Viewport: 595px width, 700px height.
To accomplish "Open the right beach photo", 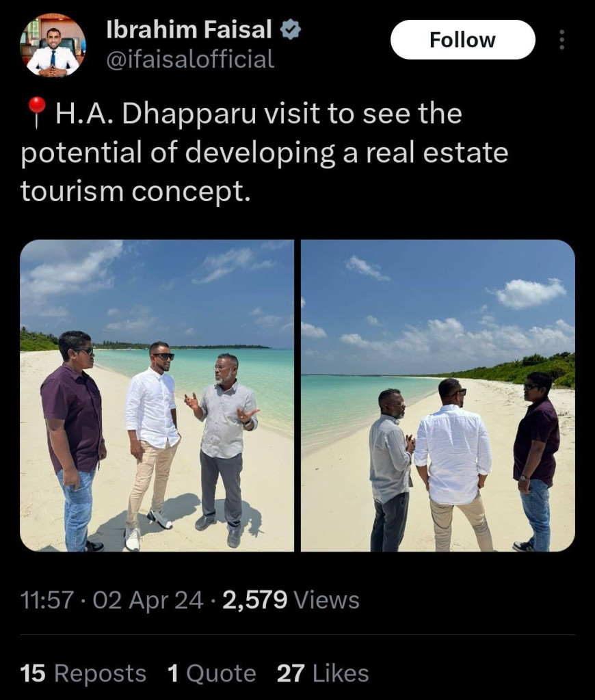I will point(438,396).
